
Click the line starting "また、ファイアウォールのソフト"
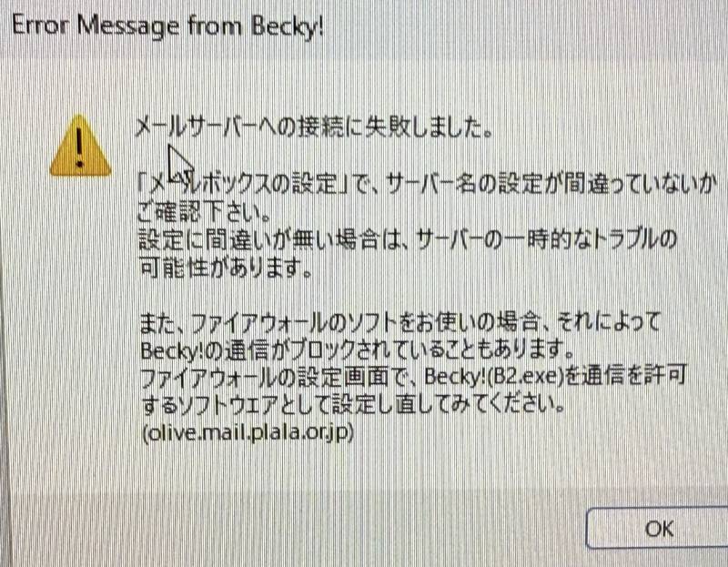(399, 322)
